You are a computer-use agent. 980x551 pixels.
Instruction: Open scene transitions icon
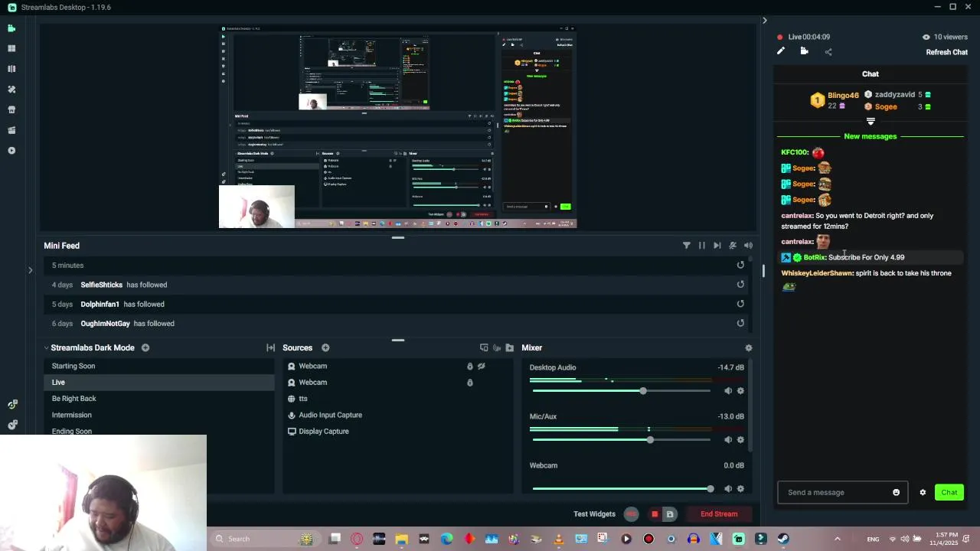(270, 347)
